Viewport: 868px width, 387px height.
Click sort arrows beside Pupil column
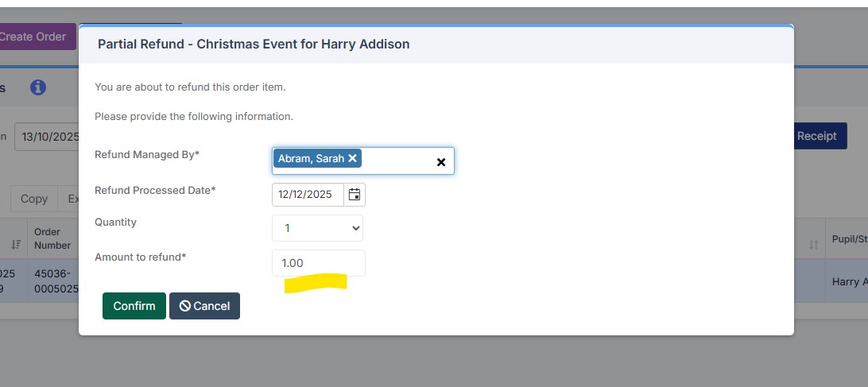click(x=813, y=245)
